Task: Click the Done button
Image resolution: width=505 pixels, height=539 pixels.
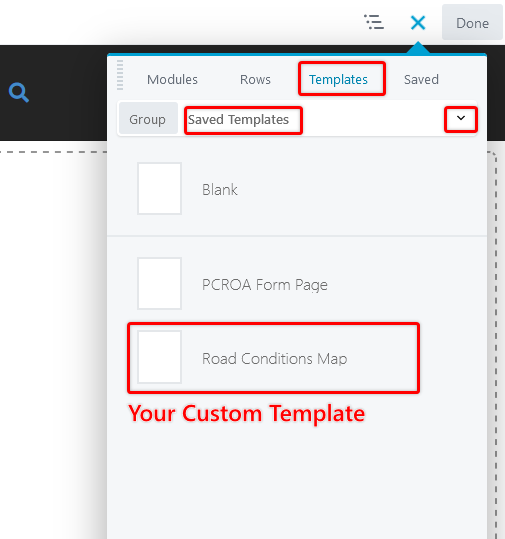Action: (x=472, y=23)
